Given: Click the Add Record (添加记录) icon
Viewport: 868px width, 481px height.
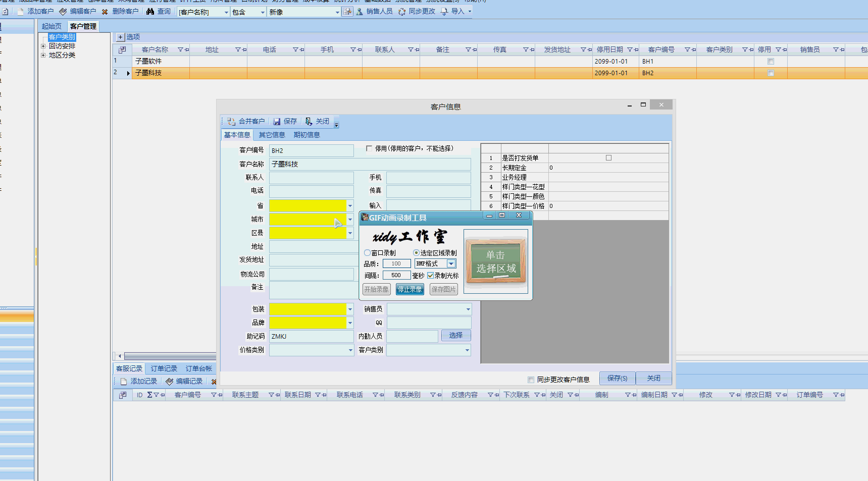Looking at the screenshot, I should pos(124,382).
